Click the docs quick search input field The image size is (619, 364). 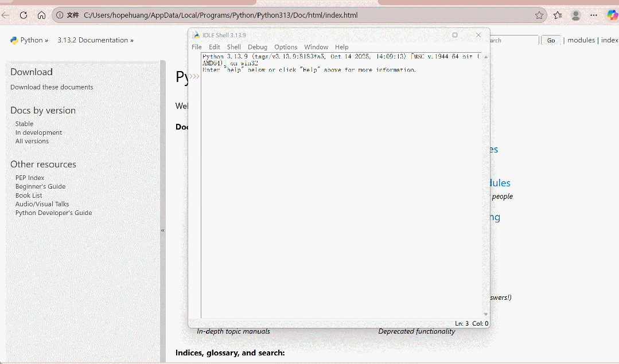(x=515, y=40)
